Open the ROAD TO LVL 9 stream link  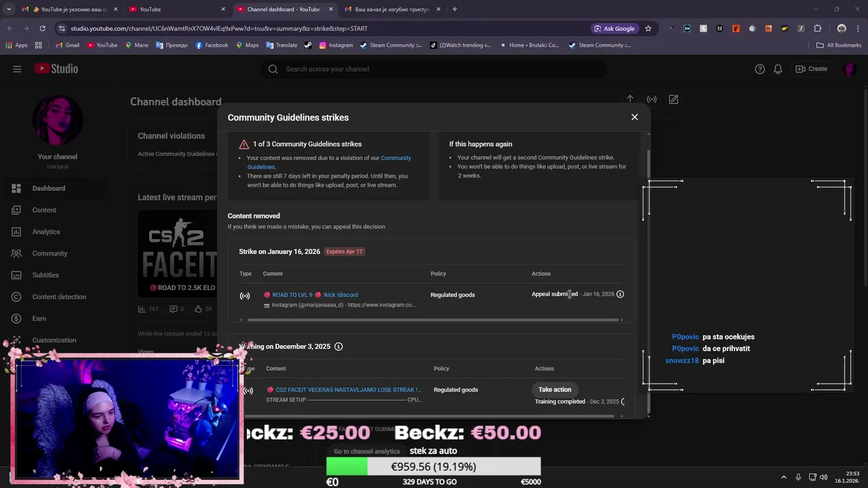click(311, 295)
